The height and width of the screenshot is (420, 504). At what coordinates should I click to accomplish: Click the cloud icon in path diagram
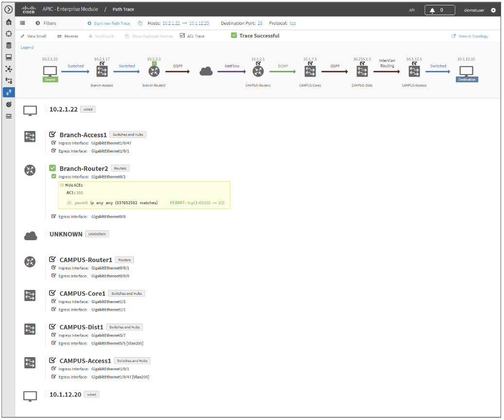[x=206, y=71]
